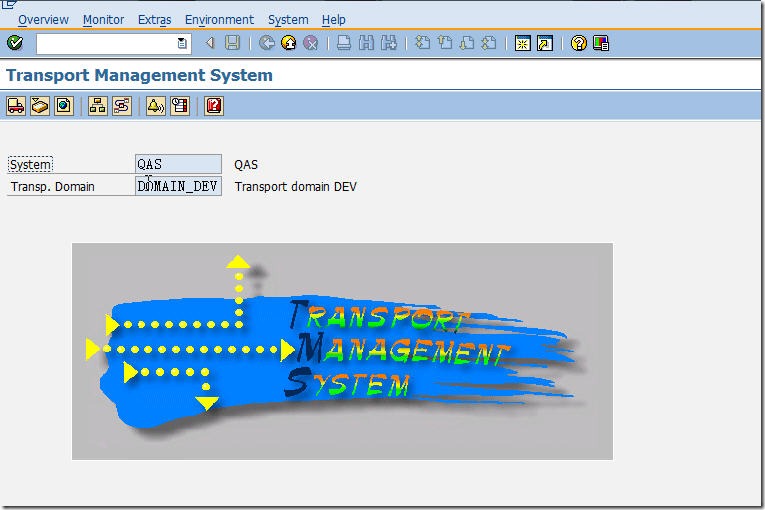
Task: Open the command field history dropdown
Action: click(181, 43)
